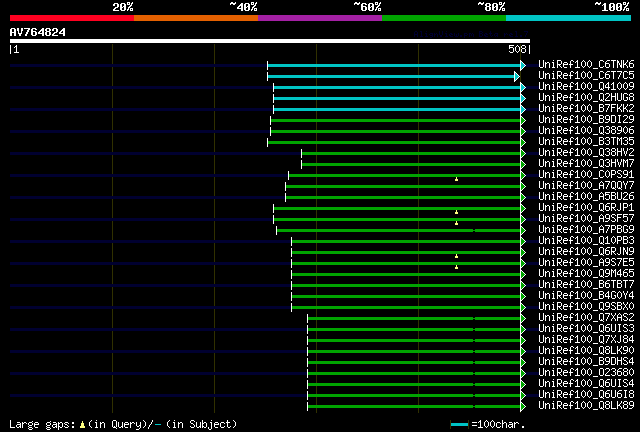Click the UniRef100_Q10PB3 label
Viewport: 640px width, 432px height.
pos(586,241)
